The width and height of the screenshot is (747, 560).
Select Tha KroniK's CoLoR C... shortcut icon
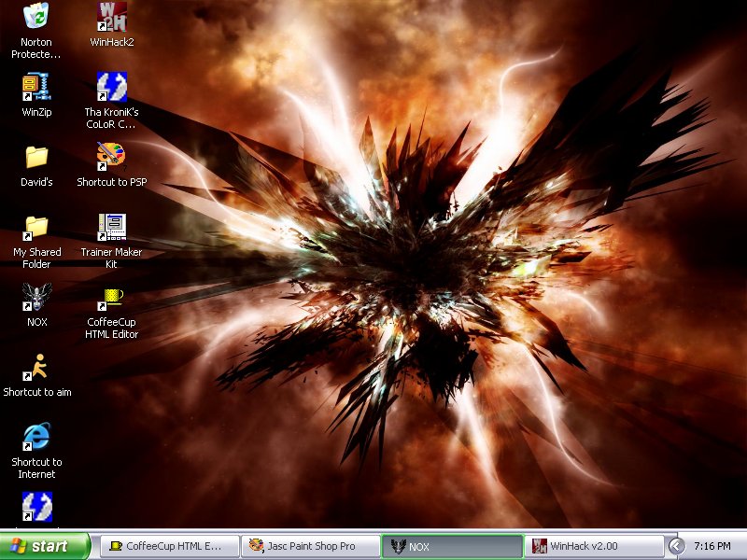tap(111, 86)
